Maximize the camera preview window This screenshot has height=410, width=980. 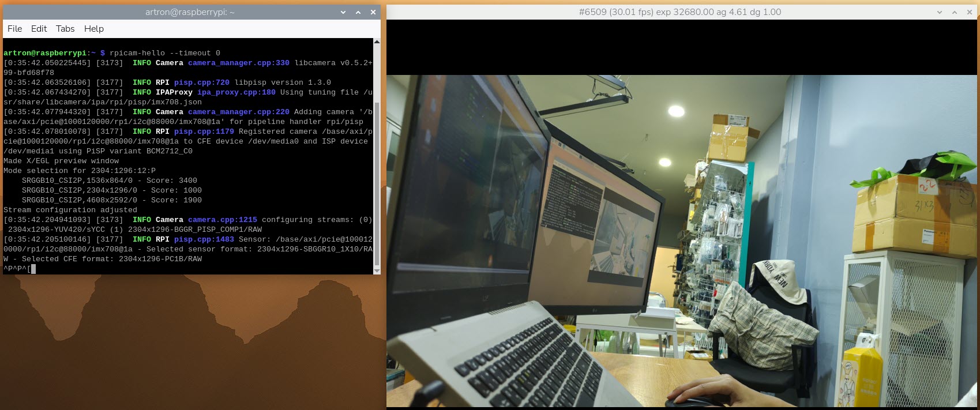coord(955,12)
